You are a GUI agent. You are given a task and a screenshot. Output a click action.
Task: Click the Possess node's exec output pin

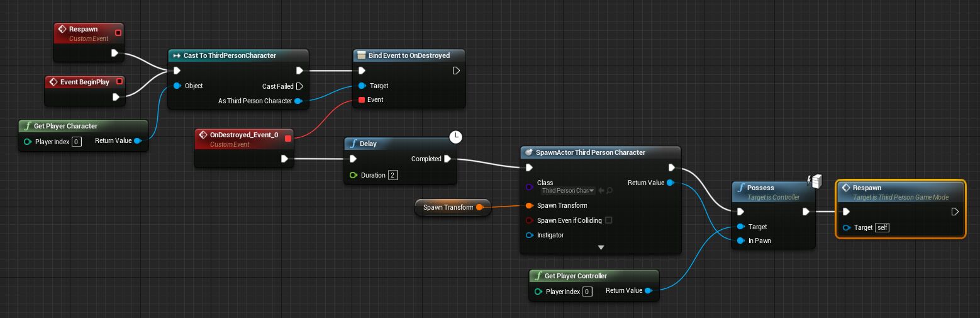(806, 212)
